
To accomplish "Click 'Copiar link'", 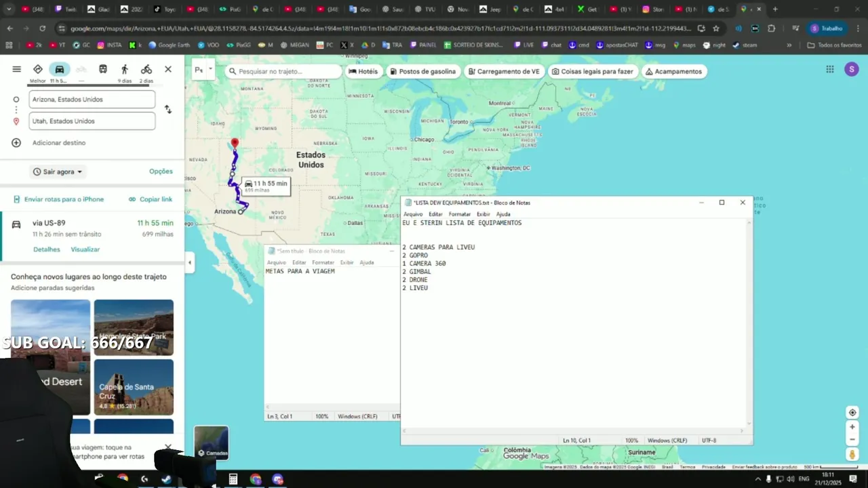I will pos(151,199).
